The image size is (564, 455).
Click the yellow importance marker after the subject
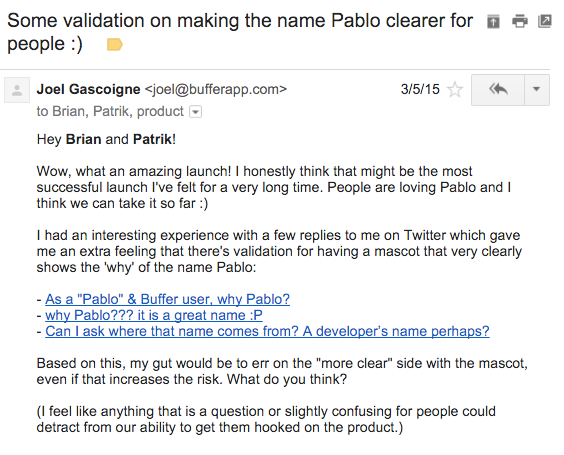[115, 45]
